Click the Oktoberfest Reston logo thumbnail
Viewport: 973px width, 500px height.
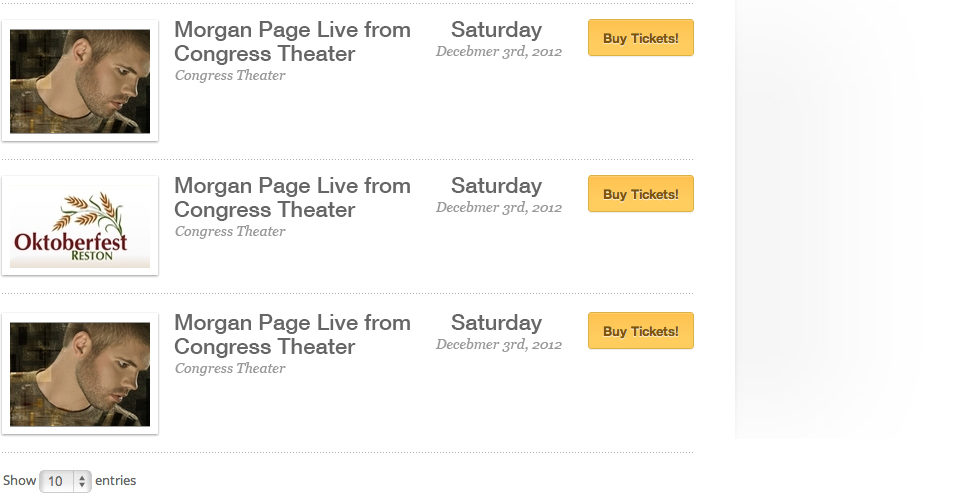point(80,226)
